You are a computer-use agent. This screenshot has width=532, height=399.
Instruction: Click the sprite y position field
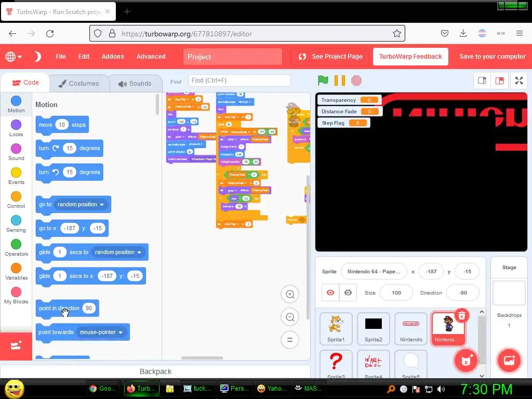point(467,271)
